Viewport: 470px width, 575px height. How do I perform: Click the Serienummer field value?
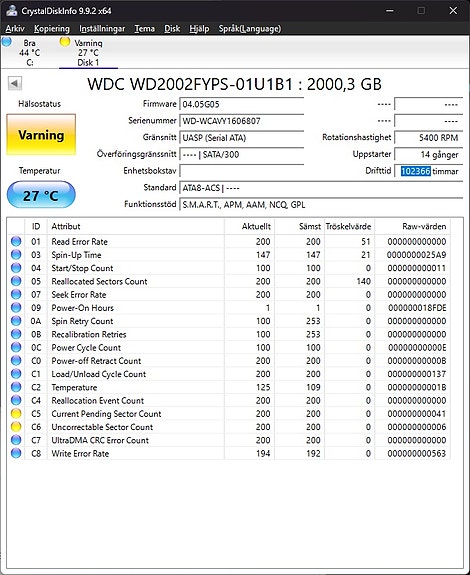pyautogui.click(x=242, y=121)
